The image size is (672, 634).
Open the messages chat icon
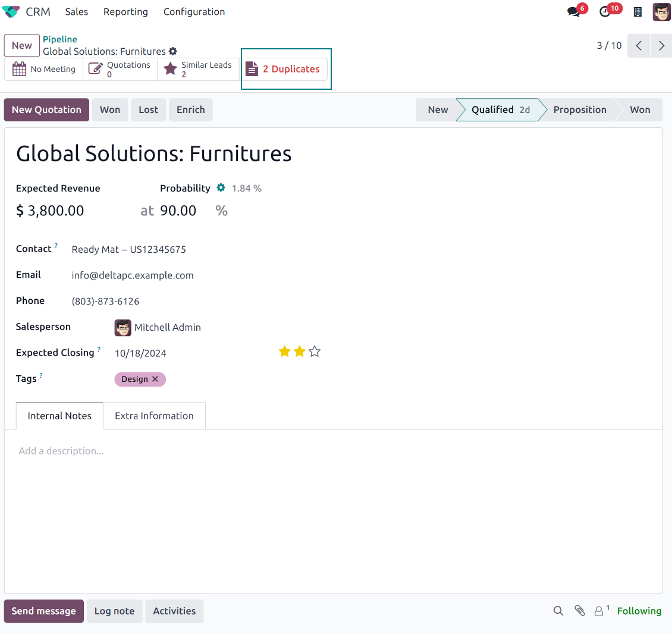pos(574,12)
